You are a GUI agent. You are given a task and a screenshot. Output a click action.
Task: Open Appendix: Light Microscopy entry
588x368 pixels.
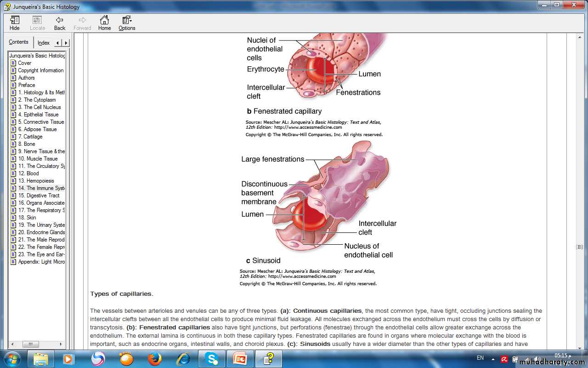click(42, 262)
